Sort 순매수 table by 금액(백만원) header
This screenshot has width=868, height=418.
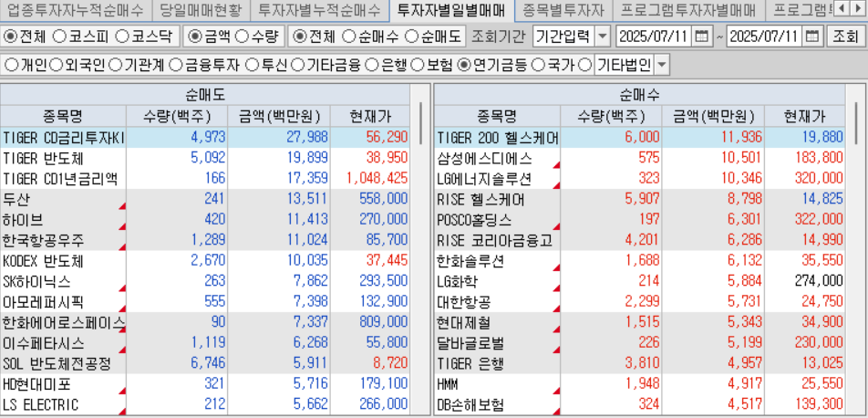coord(714,117)
